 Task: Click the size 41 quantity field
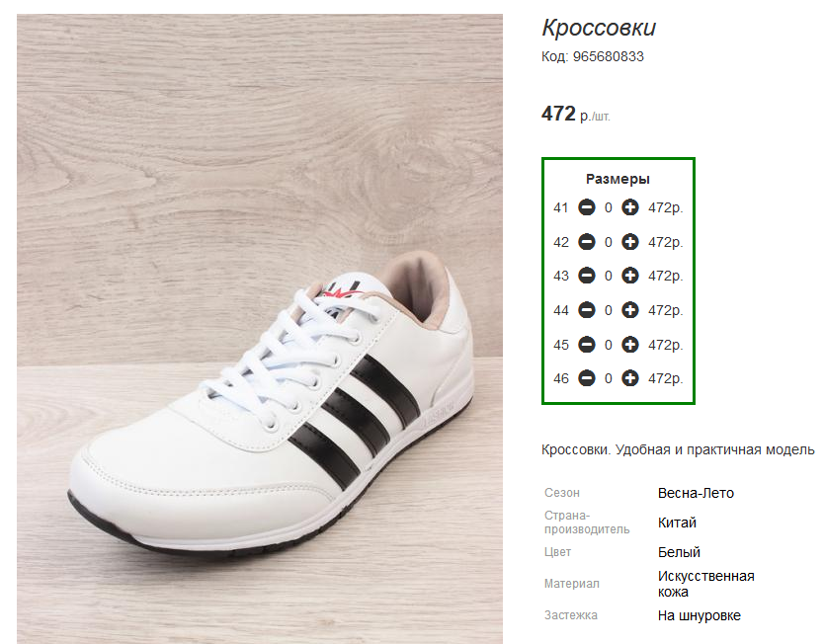pyautogui.click(x=609, y=207)
